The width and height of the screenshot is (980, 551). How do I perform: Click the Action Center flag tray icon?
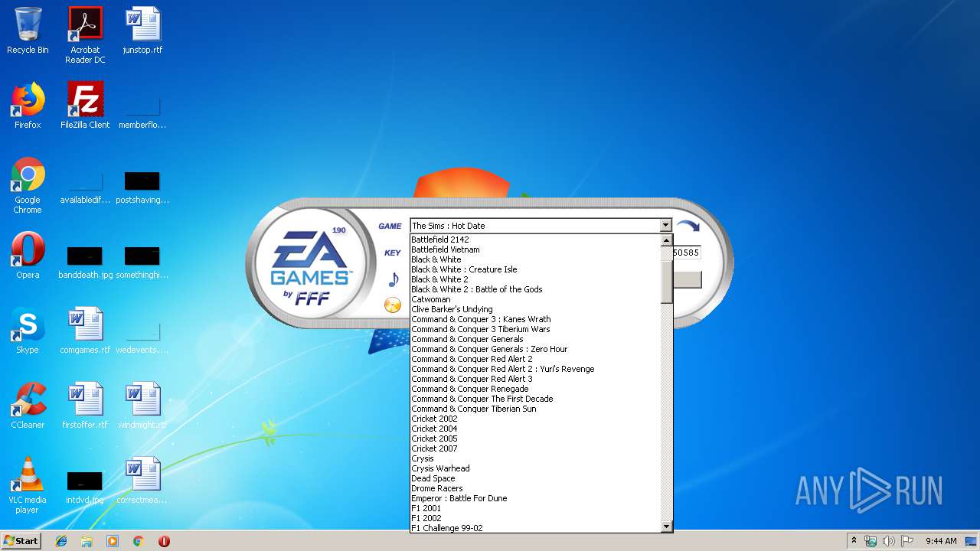pos(907,541)
